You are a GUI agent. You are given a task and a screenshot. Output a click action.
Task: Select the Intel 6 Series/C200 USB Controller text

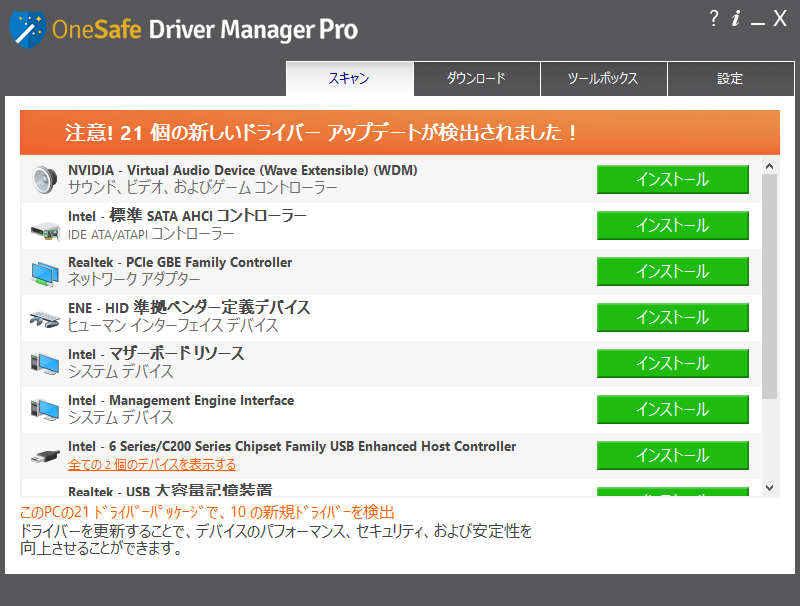tap(292, 446)
